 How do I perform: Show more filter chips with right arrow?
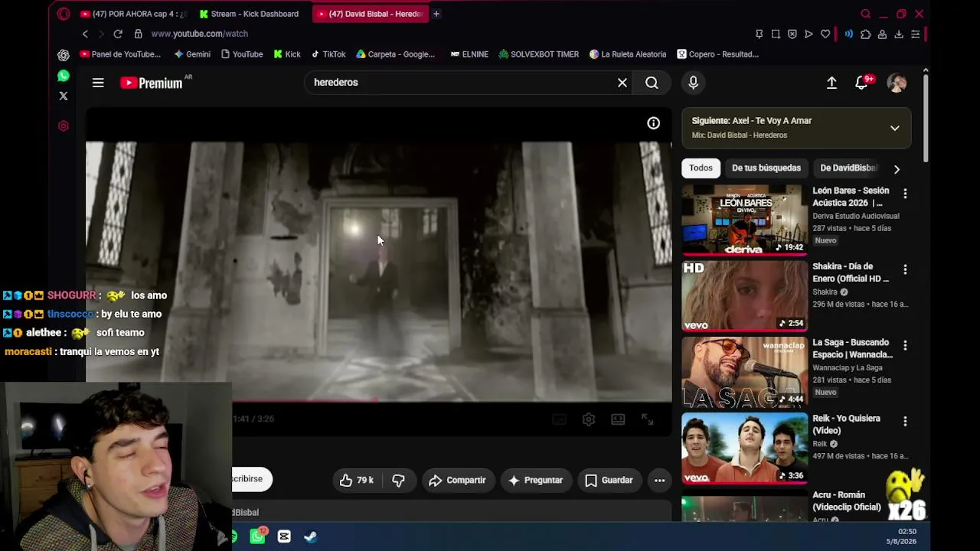(x=897, y=169)
